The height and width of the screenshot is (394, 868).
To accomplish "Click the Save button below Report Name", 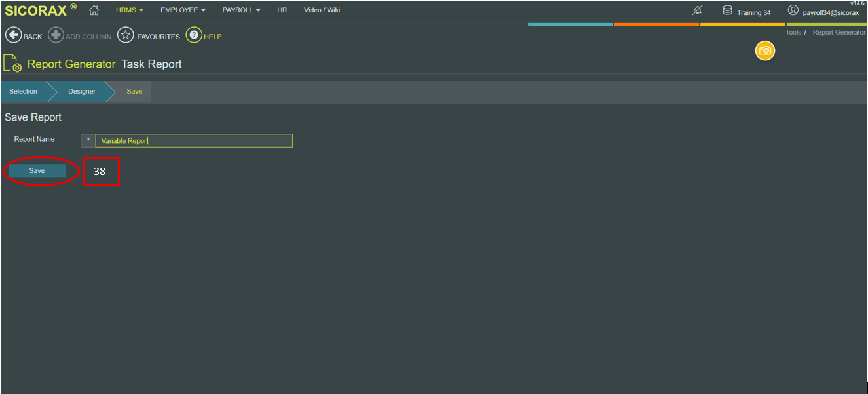I will click(37, 170).
